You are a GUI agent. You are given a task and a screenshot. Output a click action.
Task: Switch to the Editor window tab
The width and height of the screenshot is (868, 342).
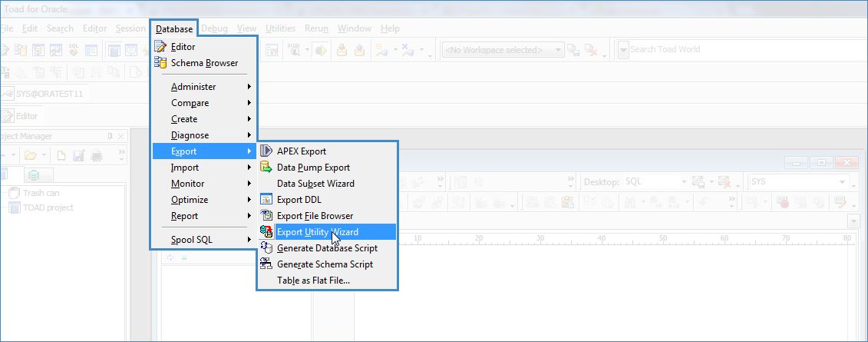coord(21,116)
